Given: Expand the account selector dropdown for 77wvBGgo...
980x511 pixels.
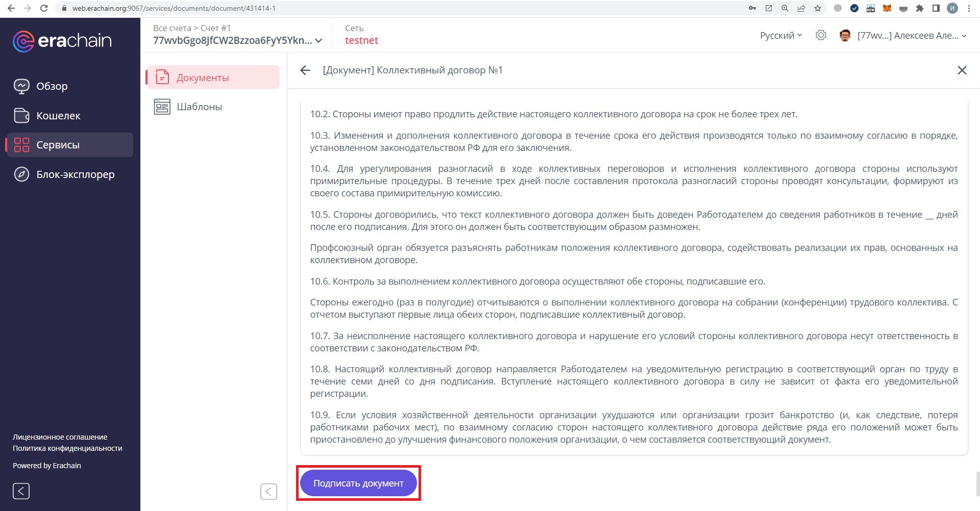Looking at the screenshot, I should click(318, 41).
